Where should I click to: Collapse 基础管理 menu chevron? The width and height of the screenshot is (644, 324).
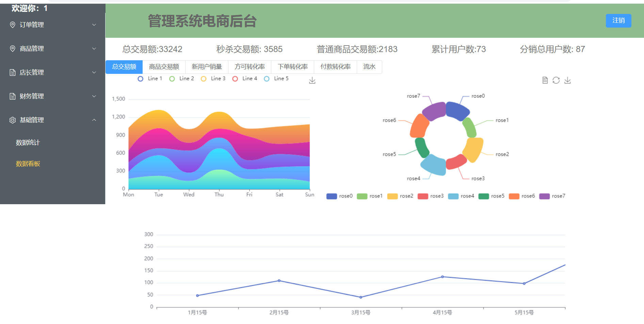pyautogui.click(x=94, y=120)
